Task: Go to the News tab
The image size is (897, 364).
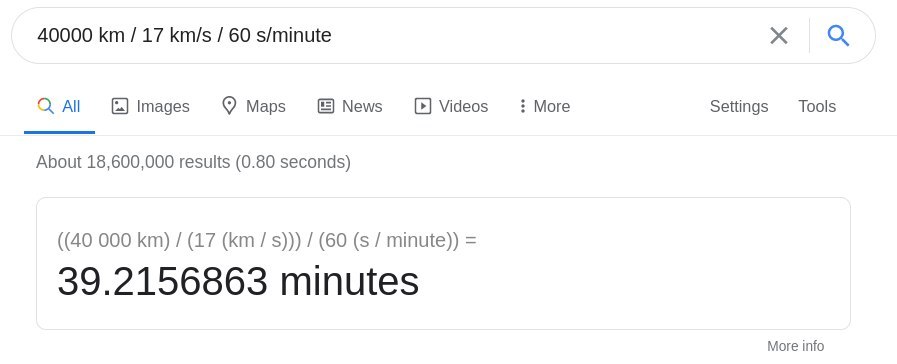Action: (362, 106)
